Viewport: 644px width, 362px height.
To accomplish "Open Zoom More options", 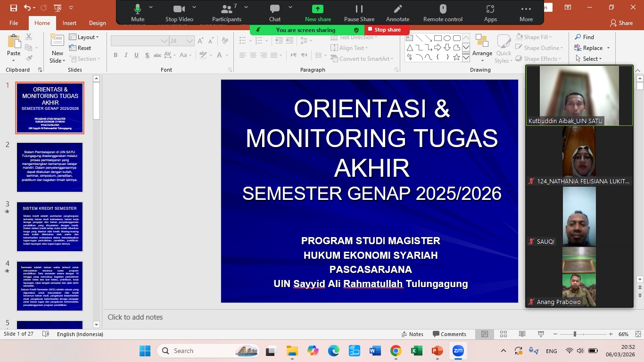I will [x=526, y=13].
